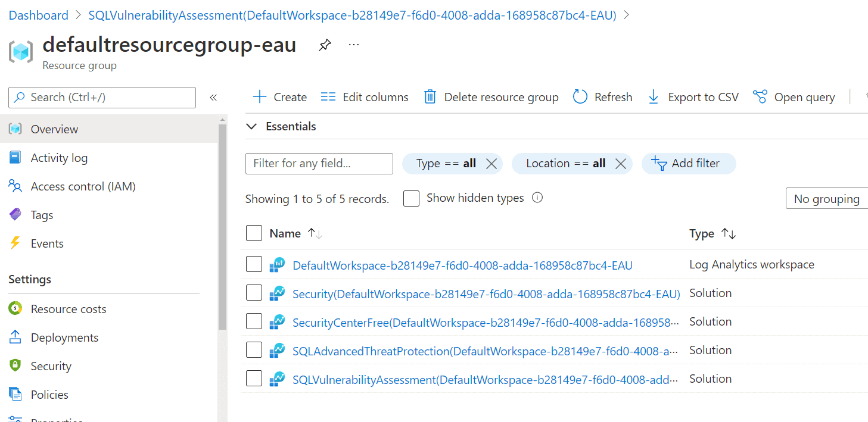Click Export to CSV
This screenshot has width=868, height=422.
(693, 97)
